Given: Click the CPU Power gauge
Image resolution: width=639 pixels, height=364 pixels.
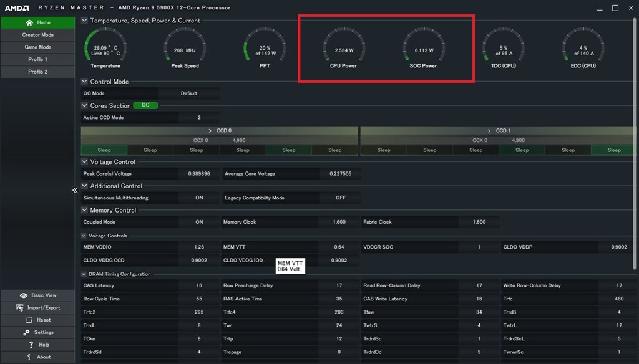Looking at the screenshot, I should 344,47.
